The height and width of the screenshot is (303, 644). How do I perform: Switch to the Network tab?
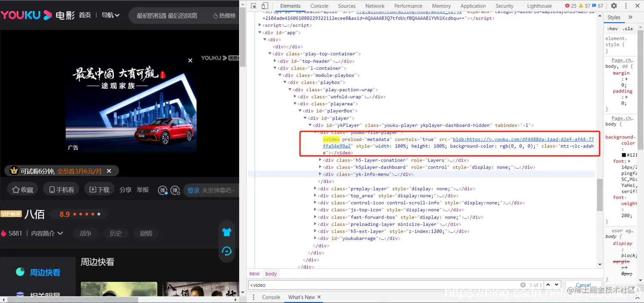(375, 6)
